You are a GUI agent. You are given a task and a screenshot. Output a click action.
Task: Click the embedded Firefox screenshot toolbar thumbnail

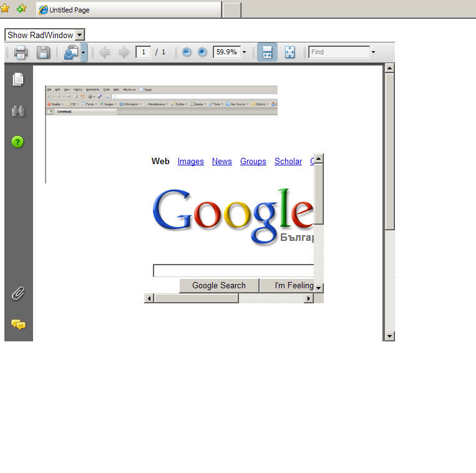point(162,100)
